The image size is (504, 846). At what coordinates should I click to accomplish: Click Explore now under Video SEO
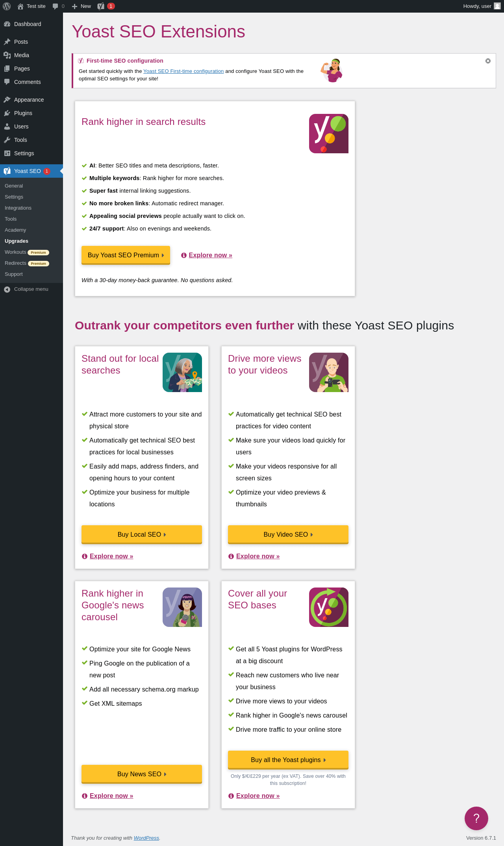pos(258,556)
